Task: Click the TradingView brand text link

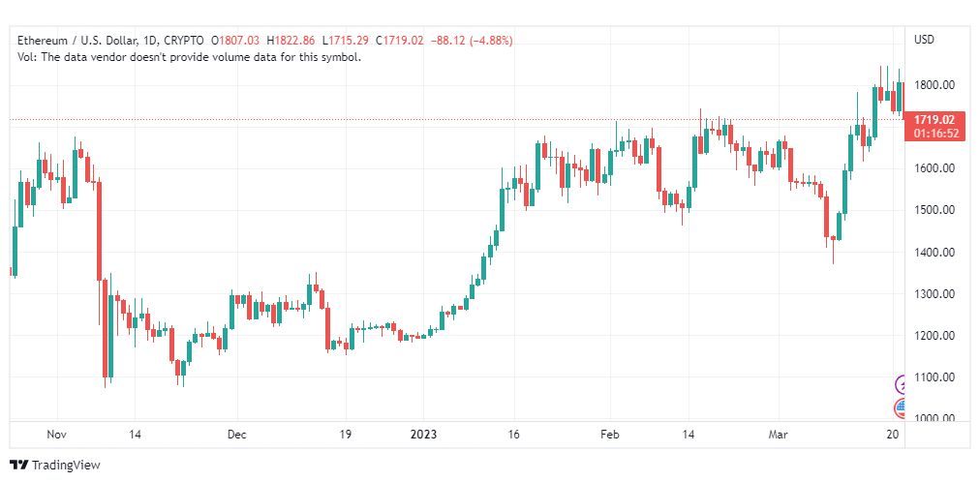Action: [x=66, y=466]
